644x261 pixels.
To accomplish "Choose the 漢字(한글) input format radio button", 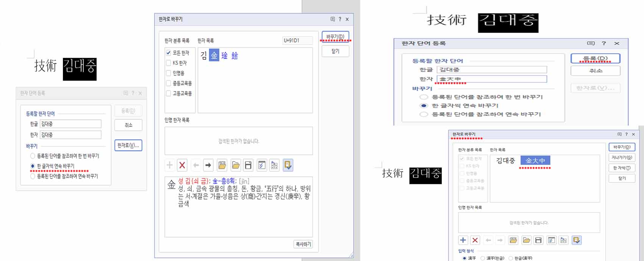I will (483, 258).
